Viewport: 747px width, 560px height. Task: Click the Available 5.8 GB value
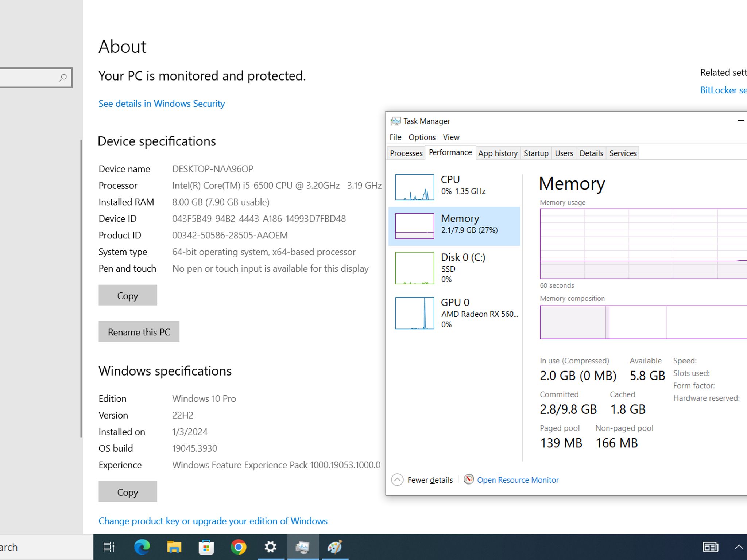(x=647, y=376)
